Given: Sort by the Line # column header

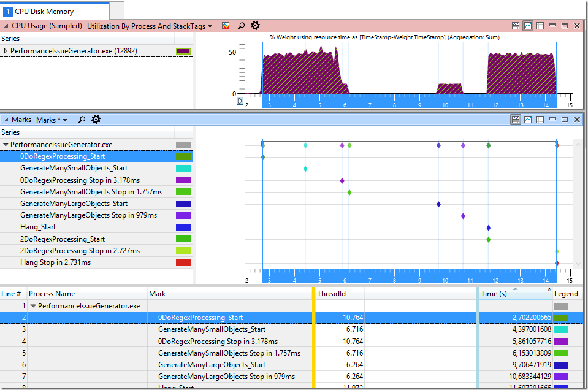Looking at the screenshot, I should (13, 294).
